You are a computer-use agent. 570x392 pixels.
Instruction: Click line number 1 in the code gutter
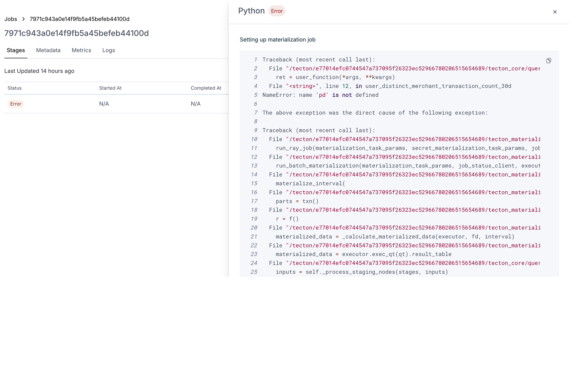[x=255, y=60]
